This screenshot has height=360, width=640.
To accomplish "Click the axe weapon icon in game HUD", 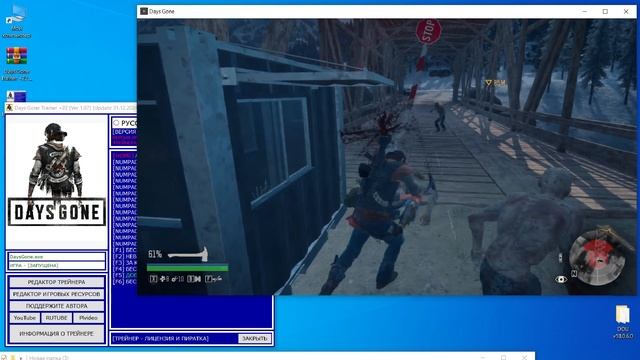I will pyautogui.click(x=188, y=255).
